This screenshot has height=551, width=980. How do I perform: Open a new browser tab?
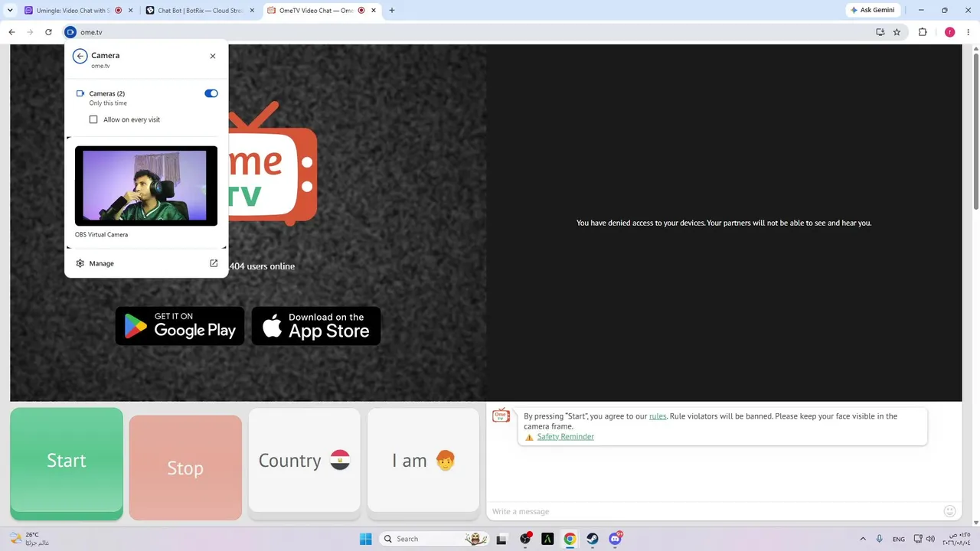[x=392, y=11]
